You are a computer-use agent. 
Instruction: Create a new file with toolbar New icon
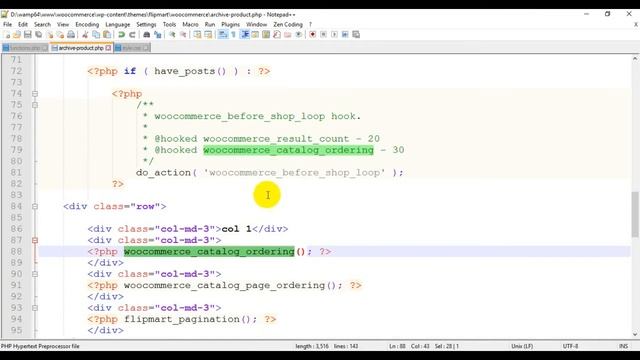7,35
